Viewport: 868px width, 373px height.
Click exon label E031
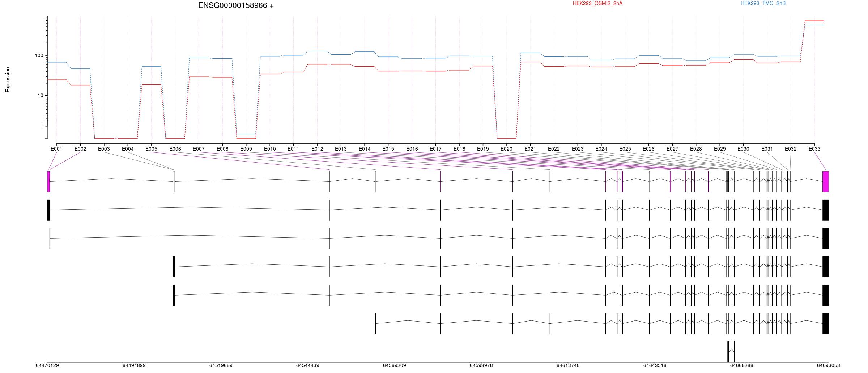tap(767, 149)
